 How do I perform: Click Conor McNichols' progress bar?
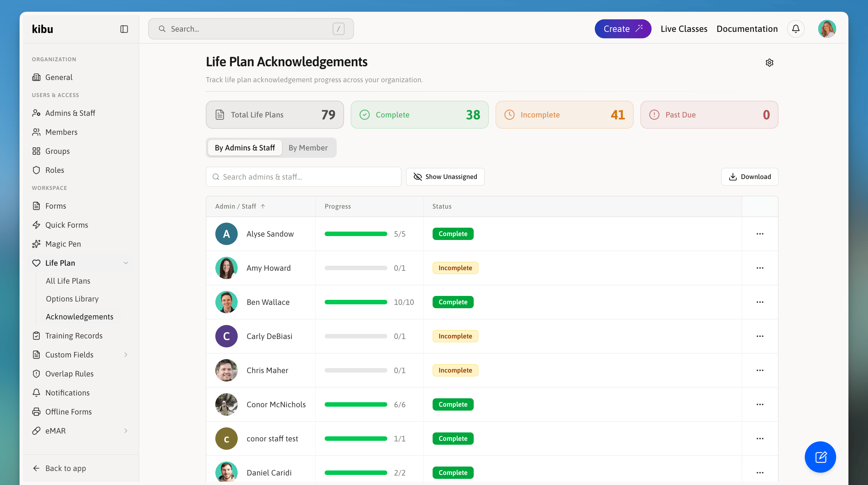point(356,404)
